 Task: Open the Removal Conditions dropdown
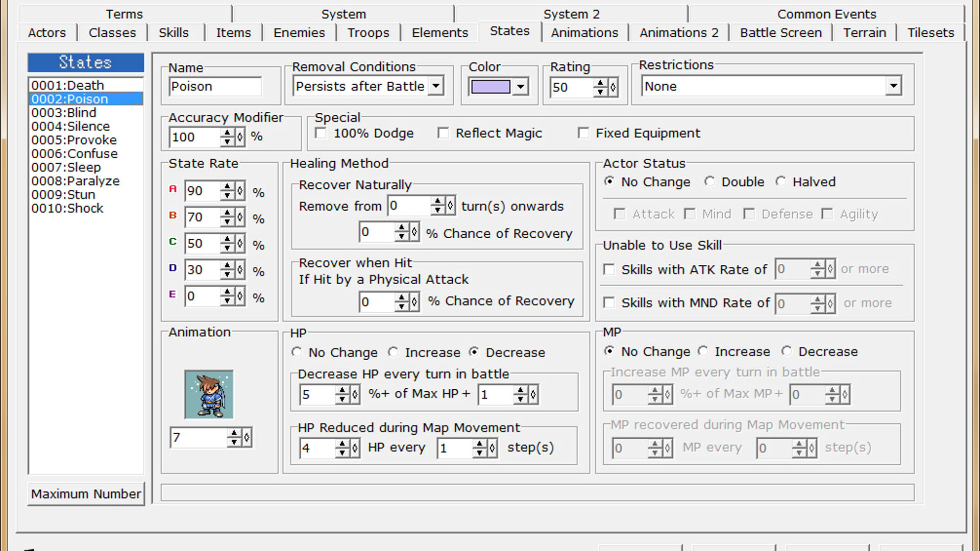click(x=435, y=86)
